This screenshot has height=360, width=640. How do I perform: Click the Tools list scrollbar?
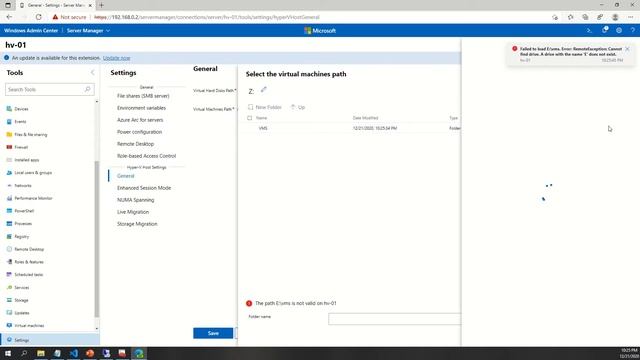click(97, 239)
